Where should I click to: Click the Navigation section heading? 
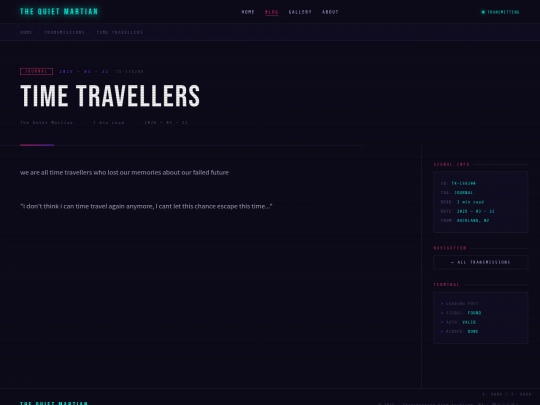(450, 248)
